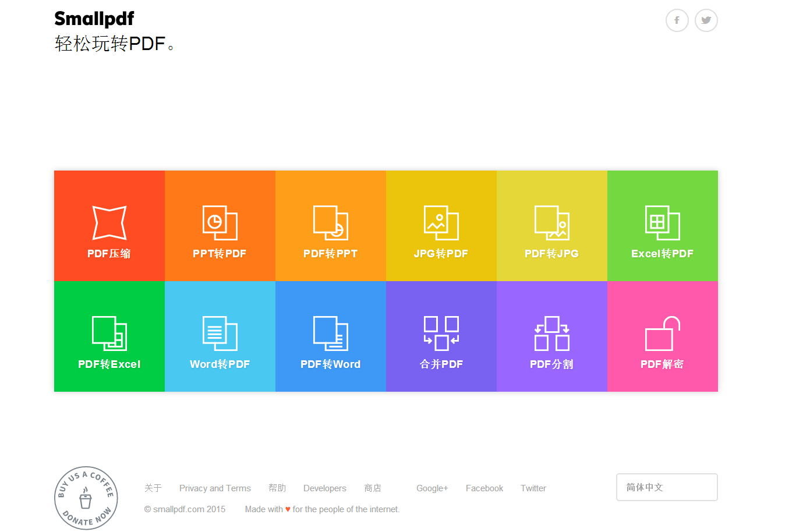The height and width of the screenshot is (532, 810).
Task: Visit the Google+ footer link
Action: pyautogui.click(x=432, y=488)
